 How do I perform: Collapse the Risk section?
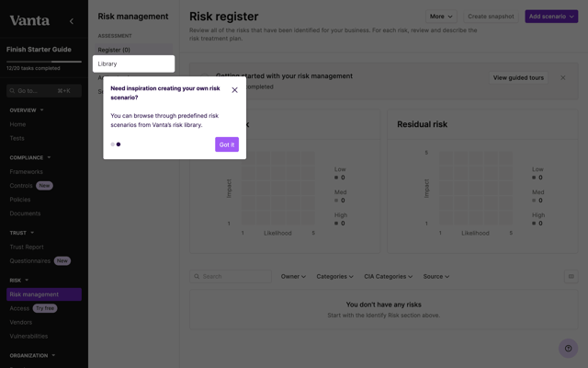pos(19,280)
